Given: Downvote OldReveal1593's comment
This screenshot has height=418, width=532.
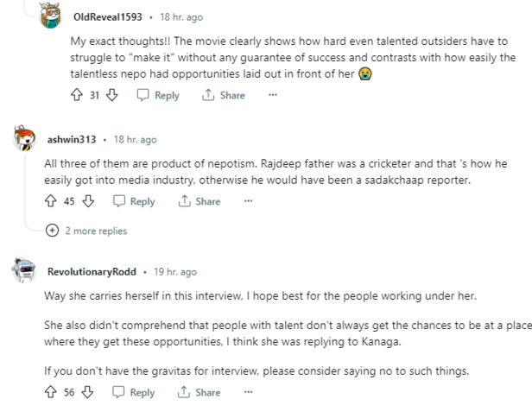Looking at the screenshot, I should (x=111, y=95).
